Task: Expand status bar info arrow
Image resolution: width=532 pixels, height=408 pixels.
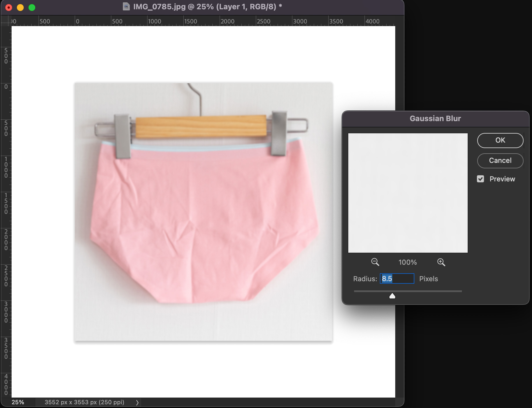Action: point(137,402)
